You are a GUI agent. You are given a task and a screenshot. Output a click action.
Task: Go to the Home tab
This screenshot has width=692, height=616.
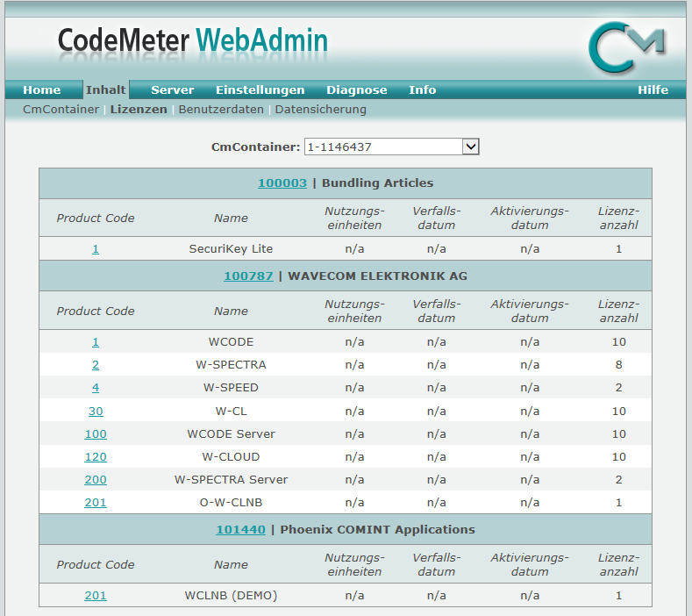42,90
